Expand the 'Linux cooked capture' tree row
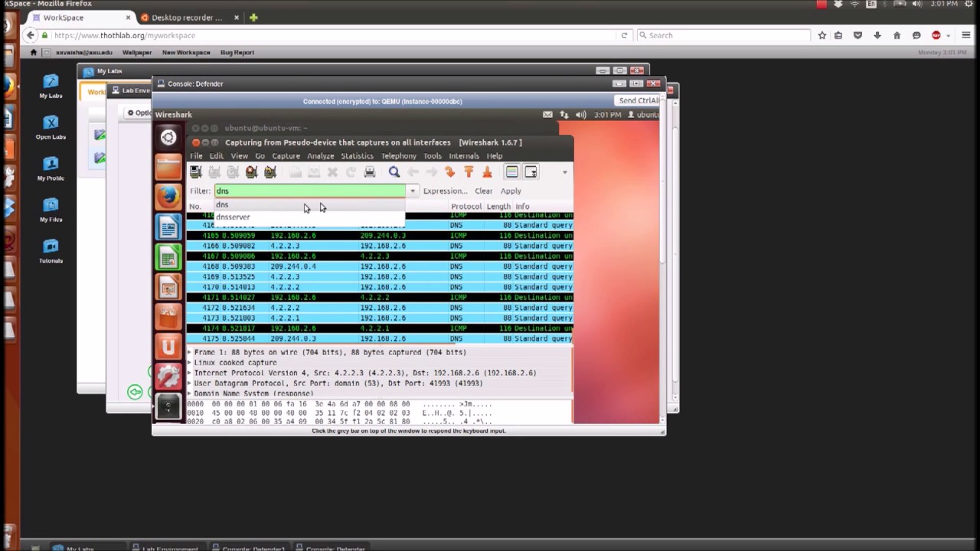Screen dimensions: 980x551 point(190,363)
